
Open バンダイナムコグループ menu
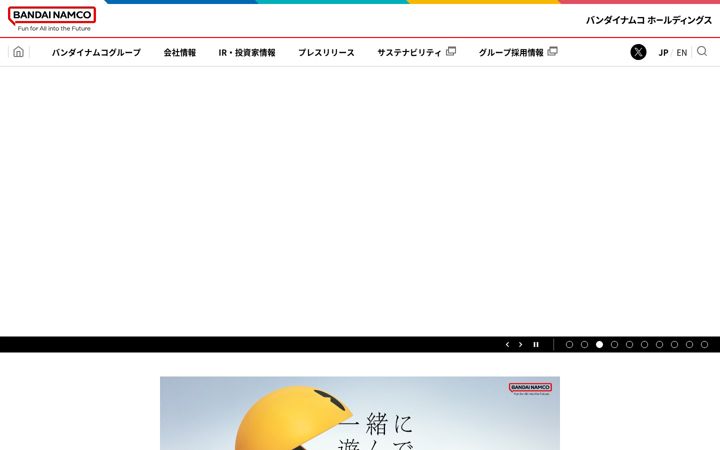point(96,52)
